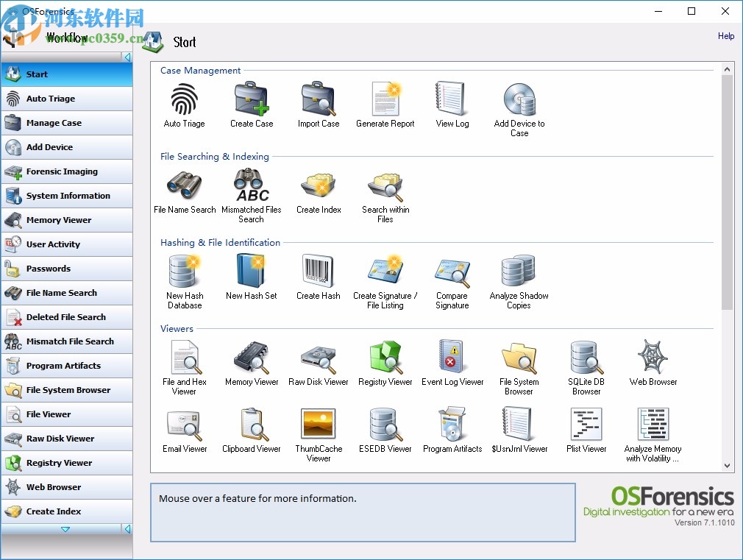Screen dimensions: 743x560
Task: Select the Create Case icon
Action: (x=251, y=103)
